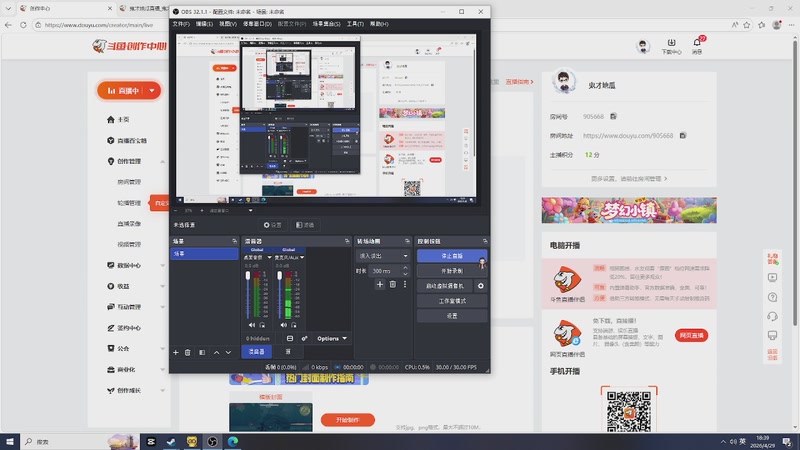Viewport: 800px width, 450px height.
Task: Mute the desktop audio speaker icon
Action: pyautogui.click(x=252, y=325)
